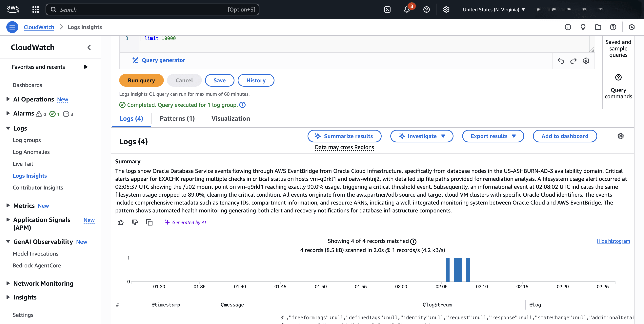
Task: Give the AI summary a thumbs down
Action: pos(135,222)
